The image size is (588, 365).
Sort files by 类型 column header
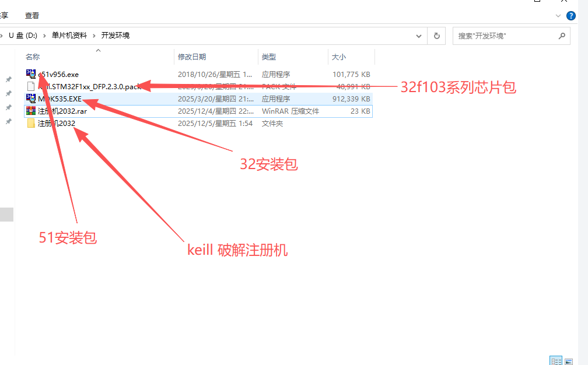tap(268, 57)
